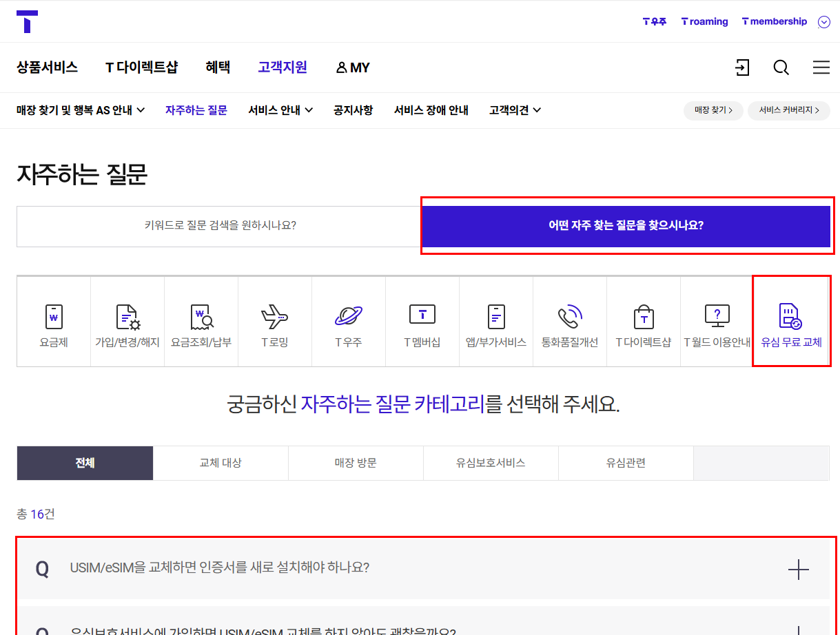Select the 교체 대상 filter tab
This screenshot has width=840, height=635.
coord(221,463)
